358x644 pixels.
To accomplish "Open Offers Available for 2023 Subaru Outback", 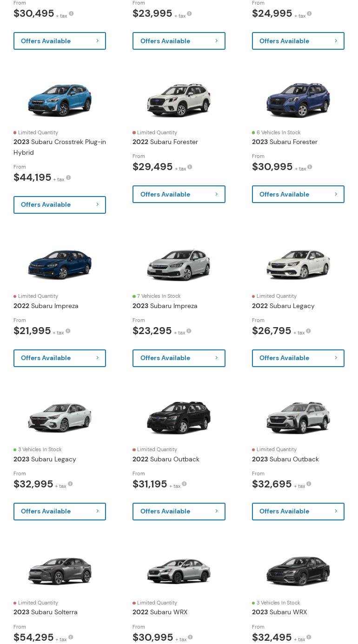I will 298,512.
